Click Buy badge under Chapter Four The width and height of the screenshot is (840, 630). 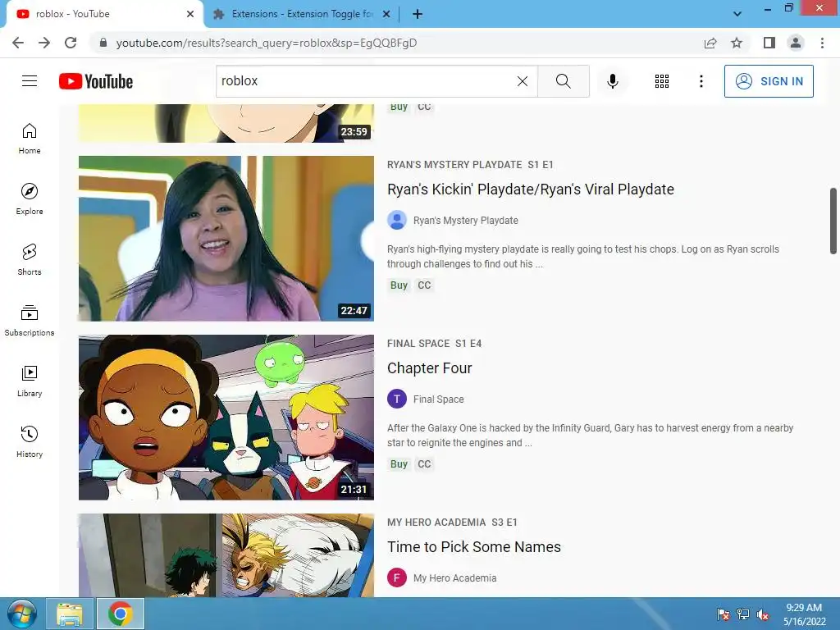tap(399, 464)
